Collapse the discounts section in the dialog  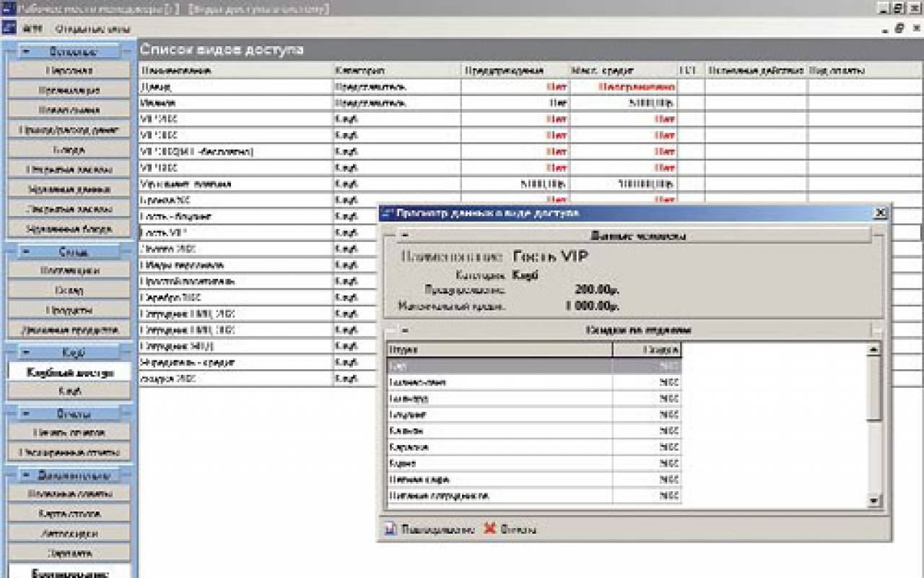(405, 330)
